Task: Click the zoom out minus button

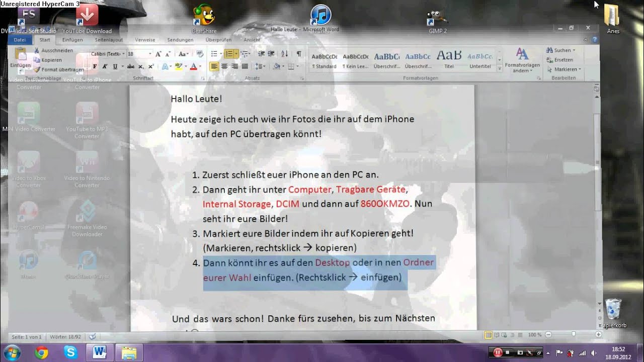Action: pyautogui.click(x=548, y=334)
